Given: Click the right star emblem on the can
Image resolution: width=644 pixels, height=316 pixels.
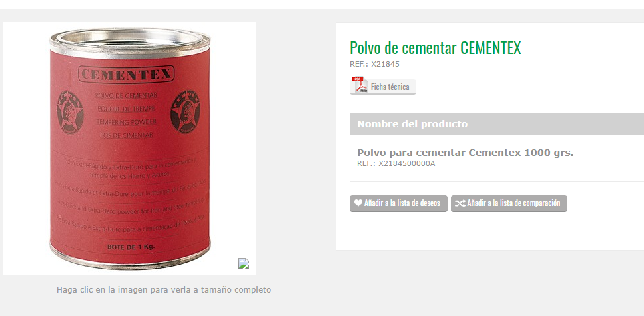Looking at the screenshot, I should coord(185,112).
